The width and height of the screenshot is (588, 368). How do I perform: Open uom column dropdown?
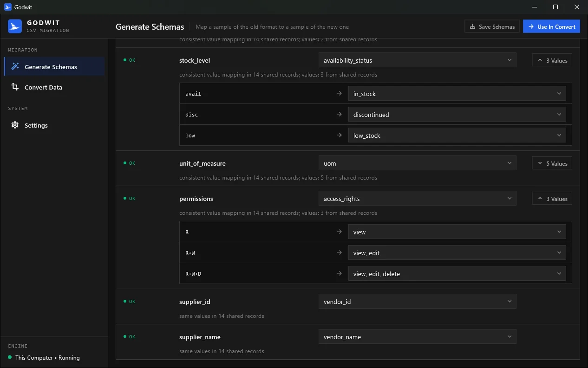coord(417,163)
